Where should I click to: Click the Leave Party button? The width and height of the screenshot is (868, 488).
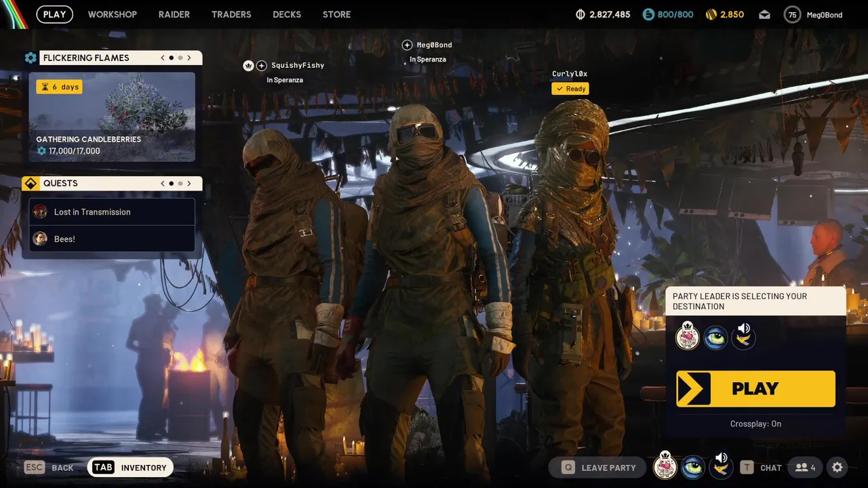point(597,468)
